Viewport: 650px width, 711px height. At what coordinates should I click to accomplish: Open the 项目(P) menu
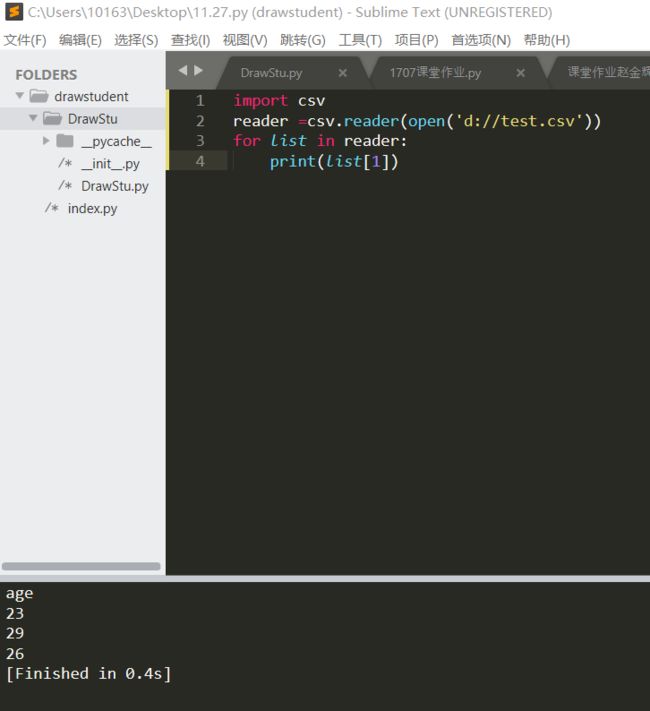click(x=416, y=40)
